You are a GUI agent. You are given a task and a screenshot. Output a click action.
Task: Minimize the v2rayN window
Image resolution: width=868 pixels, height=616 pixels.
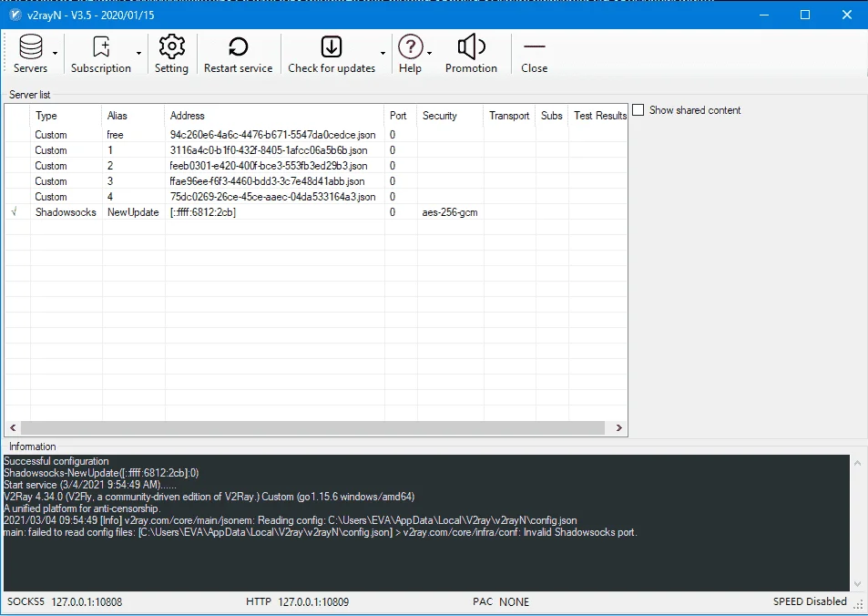(x=764, y=15)
